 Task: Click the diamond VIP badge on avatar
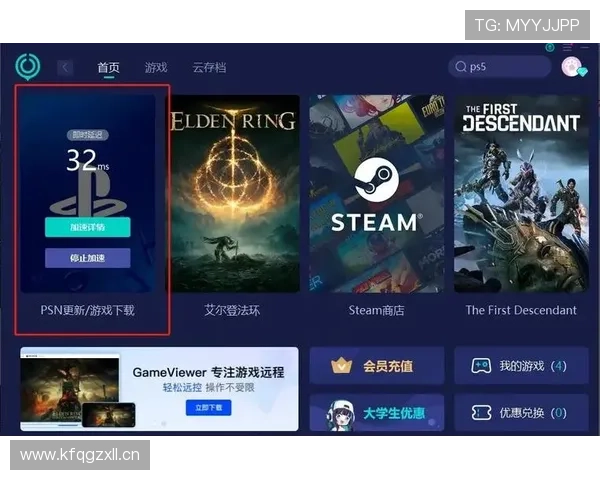tap(582, 72)
